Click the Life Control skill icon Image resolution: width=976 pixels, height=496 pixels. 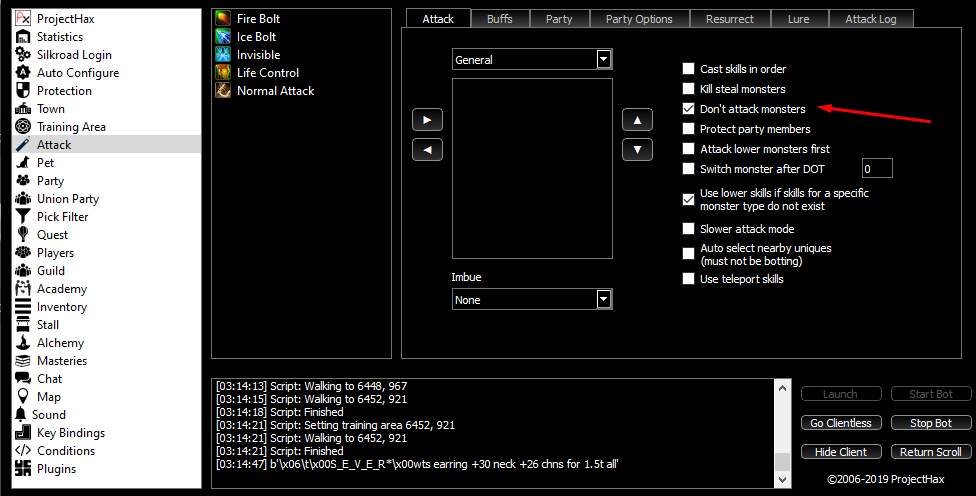coord(222,73)
